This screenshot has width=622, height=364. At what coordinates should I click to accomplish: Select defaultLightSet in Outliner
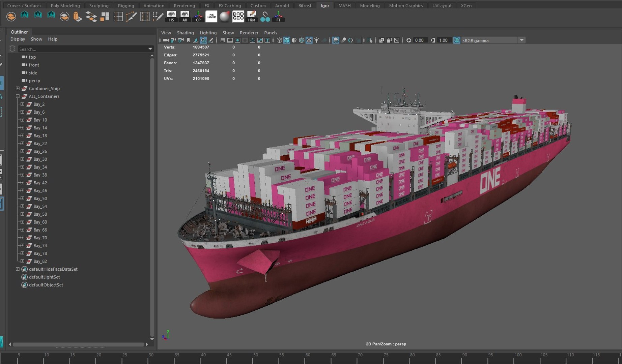tap(44, 277)
